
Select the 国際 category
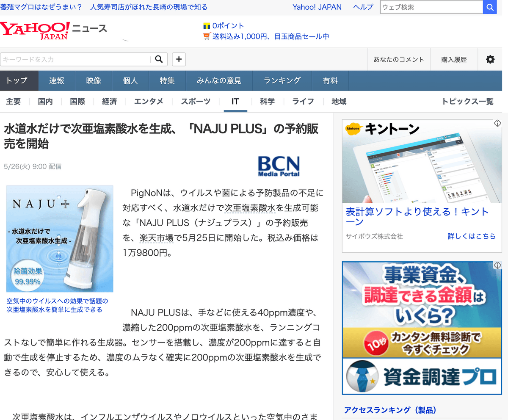click(x=77, y=102)
